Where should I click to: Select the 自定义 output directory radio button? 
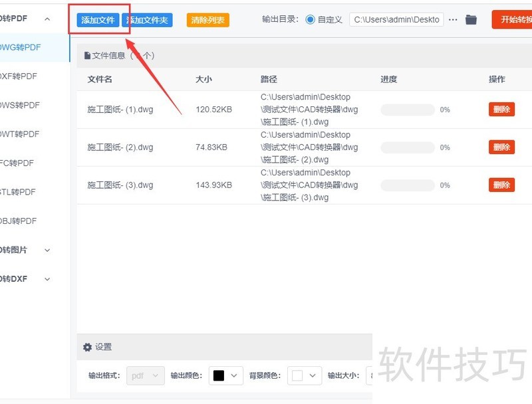pos(311,20)
